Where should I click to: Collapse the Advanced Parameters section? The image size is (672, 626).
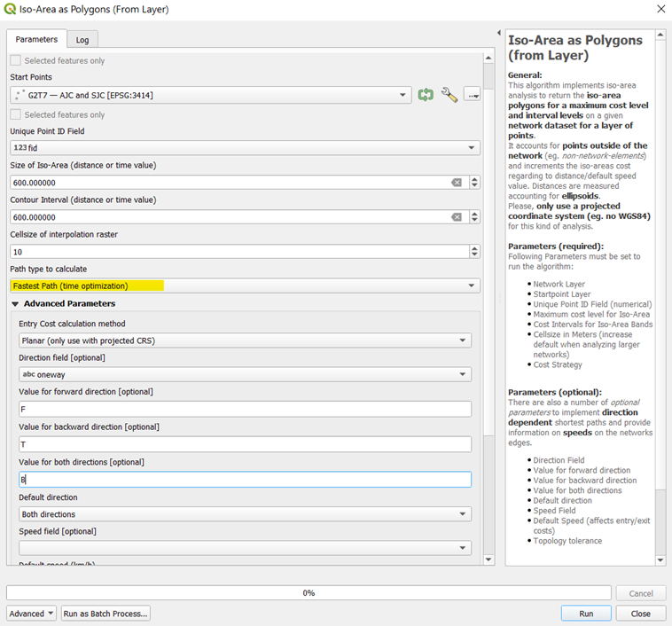16,304
